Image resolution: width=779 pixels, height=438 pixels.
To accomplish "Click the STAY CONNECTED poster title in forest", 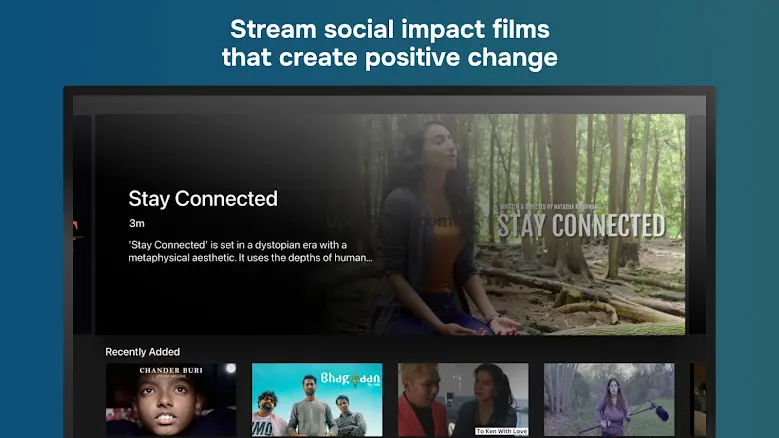I will click(x=581, y=225).
